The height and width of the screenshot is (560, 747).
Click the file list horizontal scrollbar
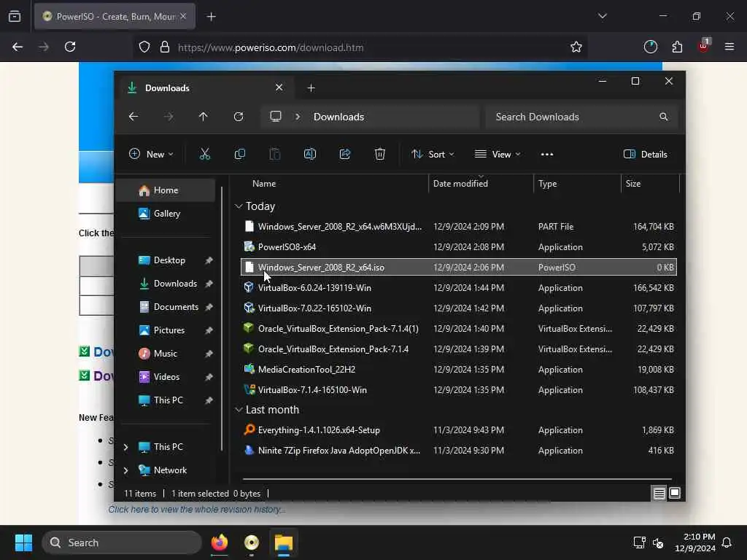[457, 478]
